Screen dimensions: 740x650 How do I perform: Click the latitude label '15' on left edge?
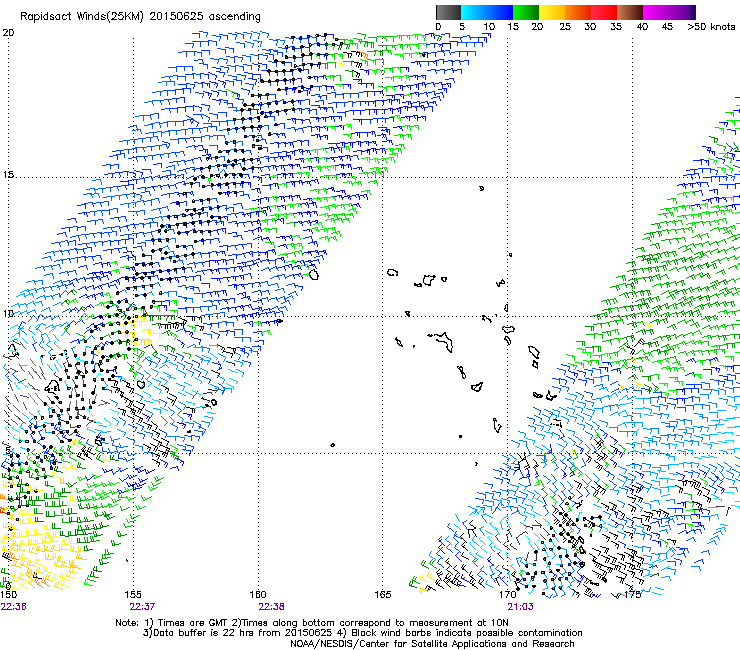[8, 175]
